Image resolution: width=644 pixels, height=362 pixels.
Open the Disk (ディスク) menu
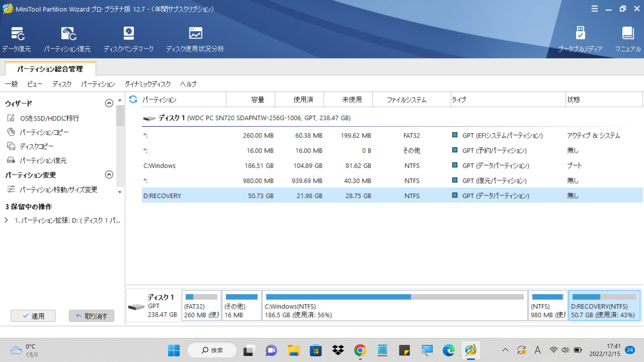pyautogui.click(x=62, y=84)
